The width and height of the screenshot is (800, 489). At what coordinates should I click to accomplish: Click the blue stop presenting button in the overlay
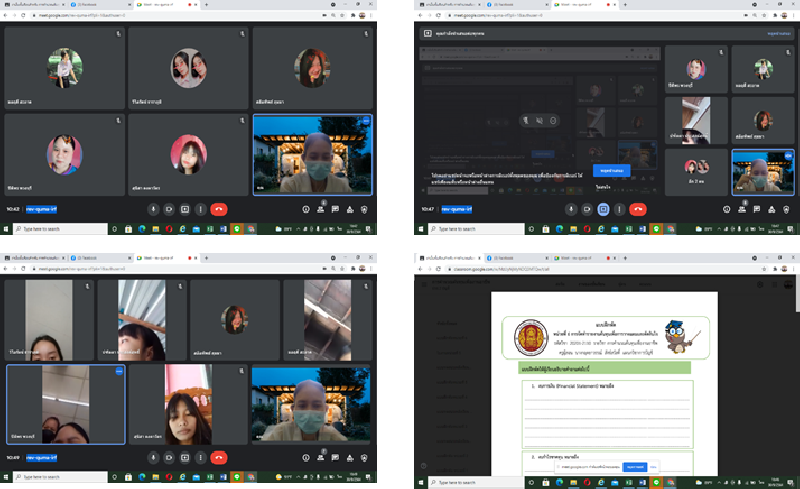pyautogui.click(x=611, y=171)
